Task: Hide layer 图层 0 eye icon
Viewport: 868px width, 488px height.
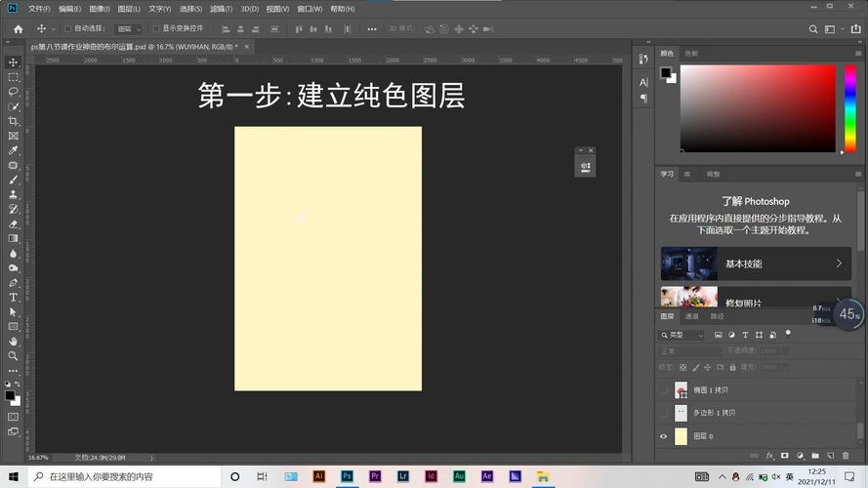Action: coord(663,436)
